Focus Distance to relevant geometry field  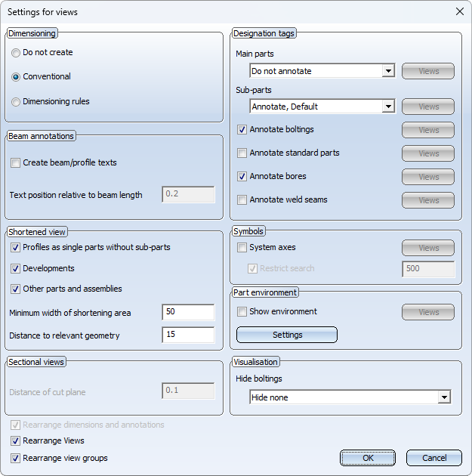[x=188, y=335]
